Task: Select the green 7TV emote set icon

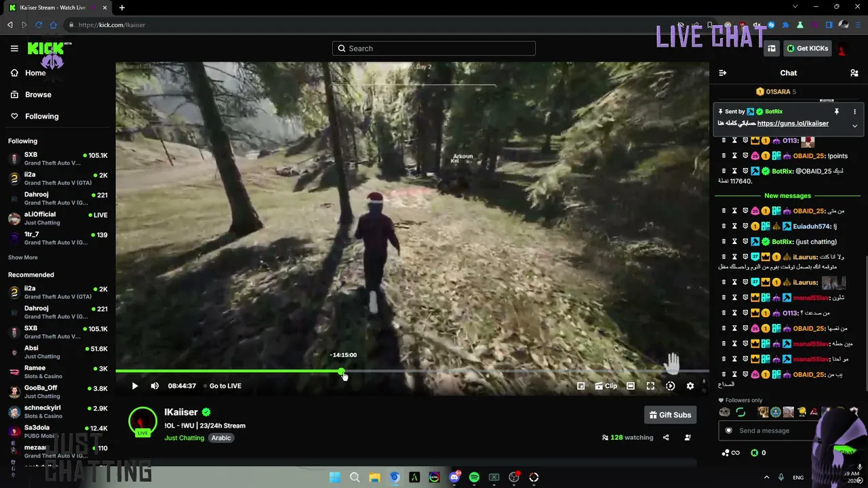Action: [x=741, y=412]
